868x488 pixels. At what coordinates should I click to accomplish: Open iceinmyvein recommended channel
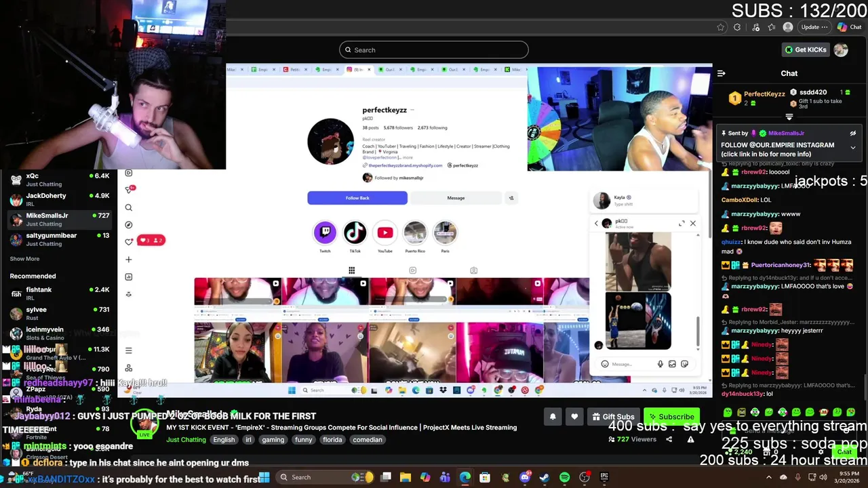(x=60, y=333)
